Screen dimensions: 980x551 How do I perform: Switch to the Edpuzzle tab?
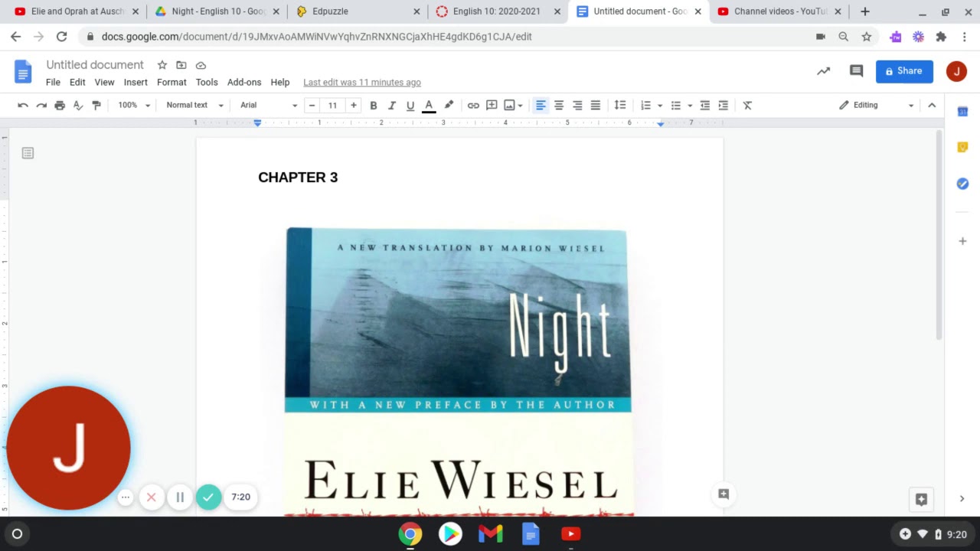tap(358, 11)
